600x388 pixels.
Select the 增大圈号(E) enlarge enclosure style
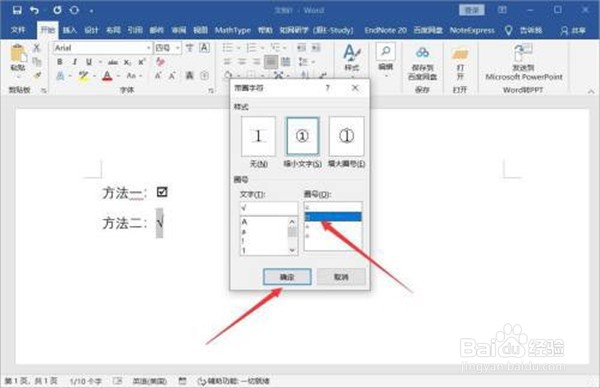click(346, 137)
